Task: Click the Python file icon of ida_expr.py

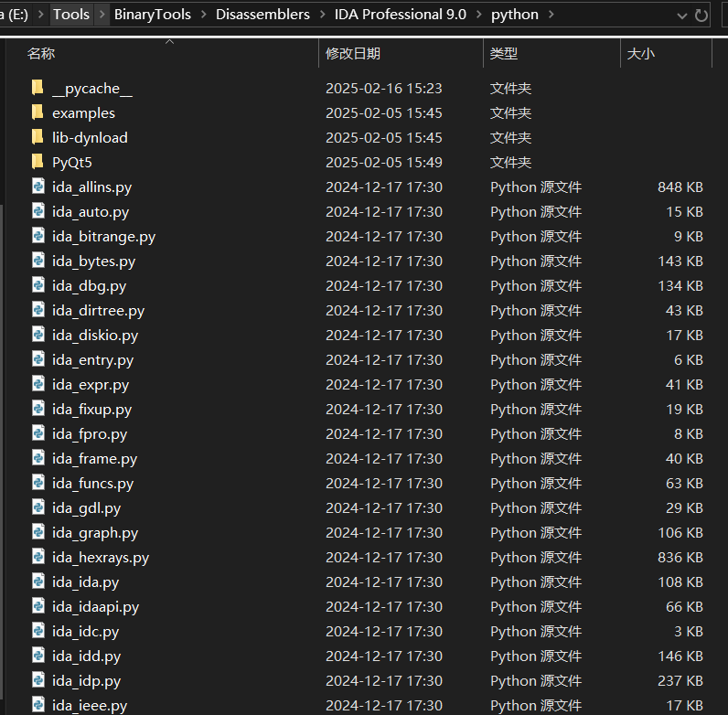Action: 38,383
